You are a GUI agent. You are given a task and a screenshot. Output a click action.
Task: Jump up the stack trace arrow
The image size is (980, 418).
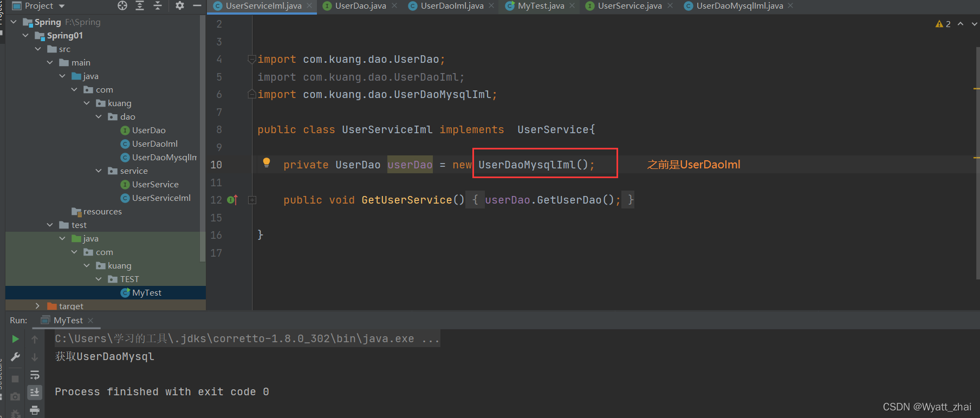point(35,339)
